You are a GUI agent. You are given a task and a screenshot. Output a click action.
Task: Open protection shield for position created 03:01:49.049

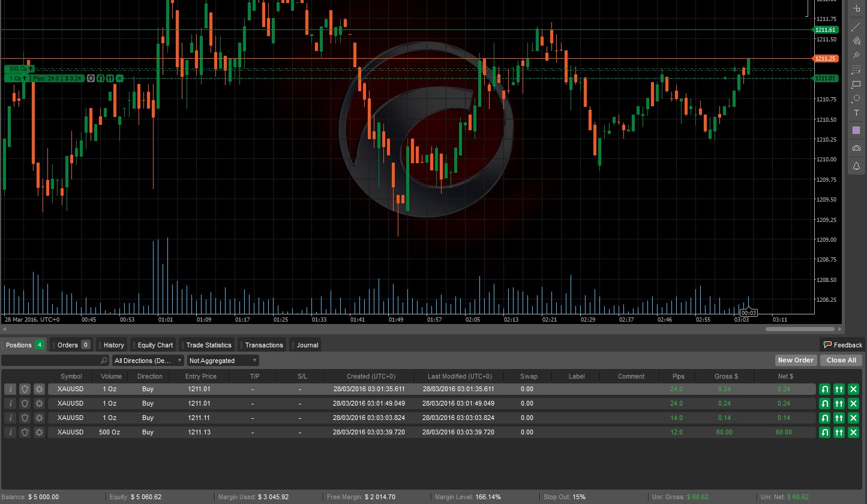point(25,403)
